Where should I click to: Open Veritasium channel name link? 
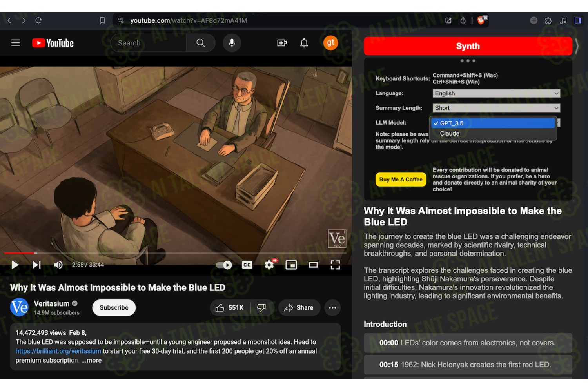(52, 303)
